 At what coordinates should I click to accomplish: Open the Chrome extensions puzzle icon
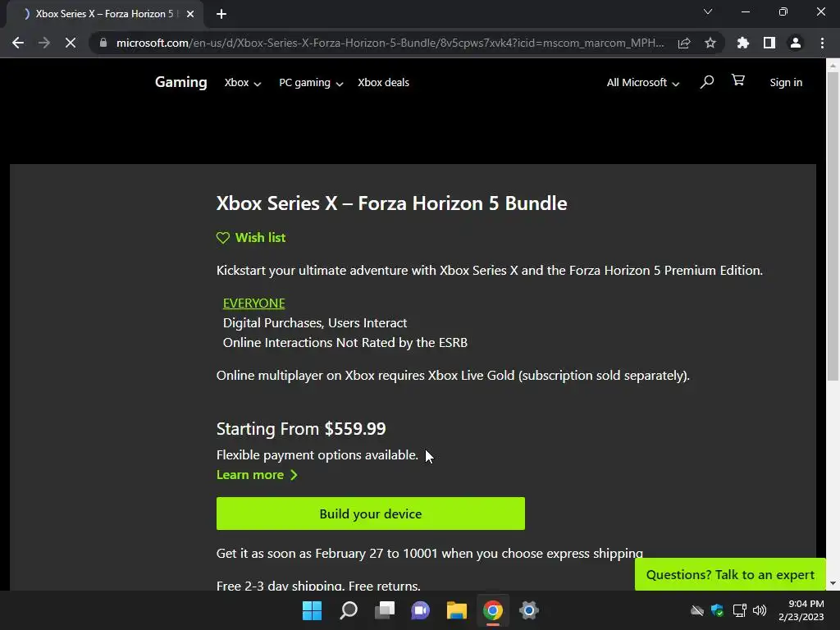743,43
